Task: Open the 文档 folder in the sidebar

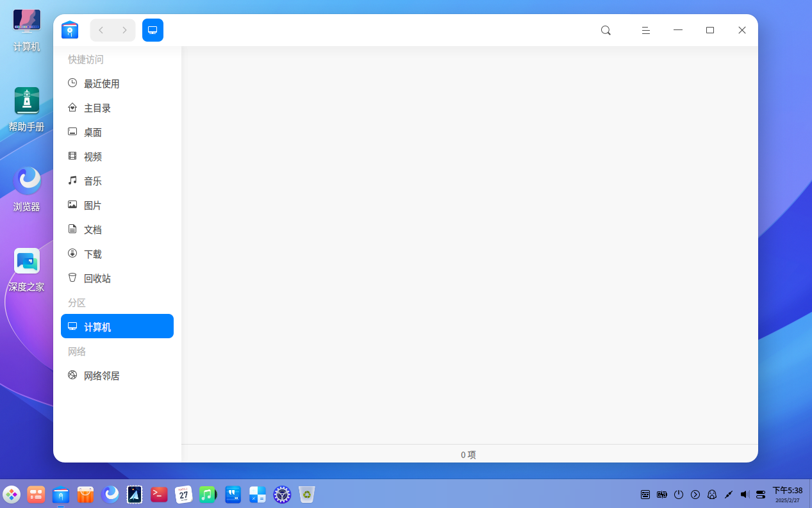Action: coord(117,230)
